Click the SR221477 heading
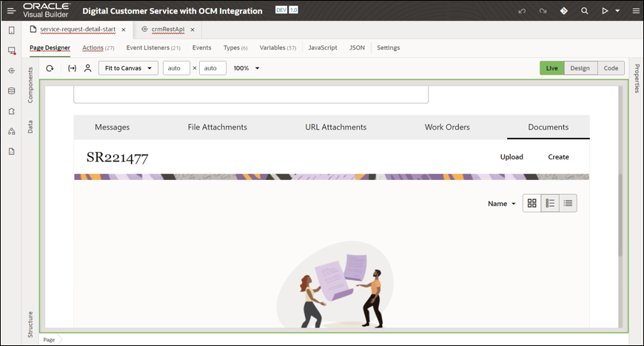 117,157
